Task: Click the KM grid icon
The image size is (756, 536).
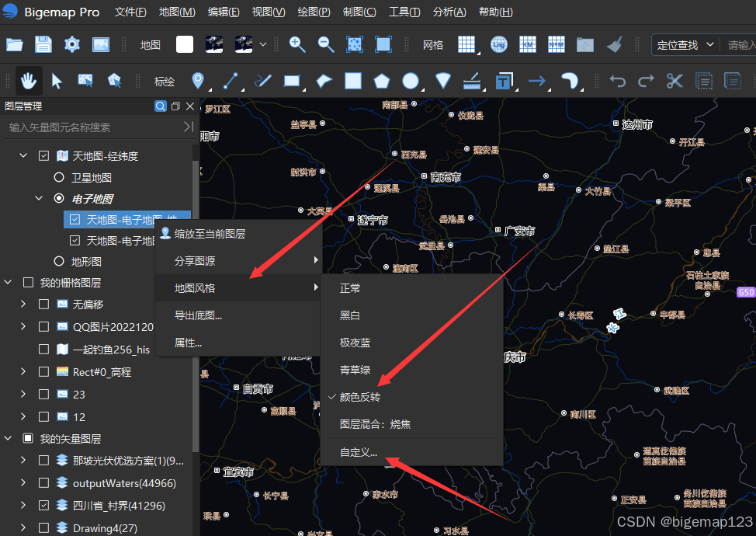Action: coord(528,44)
